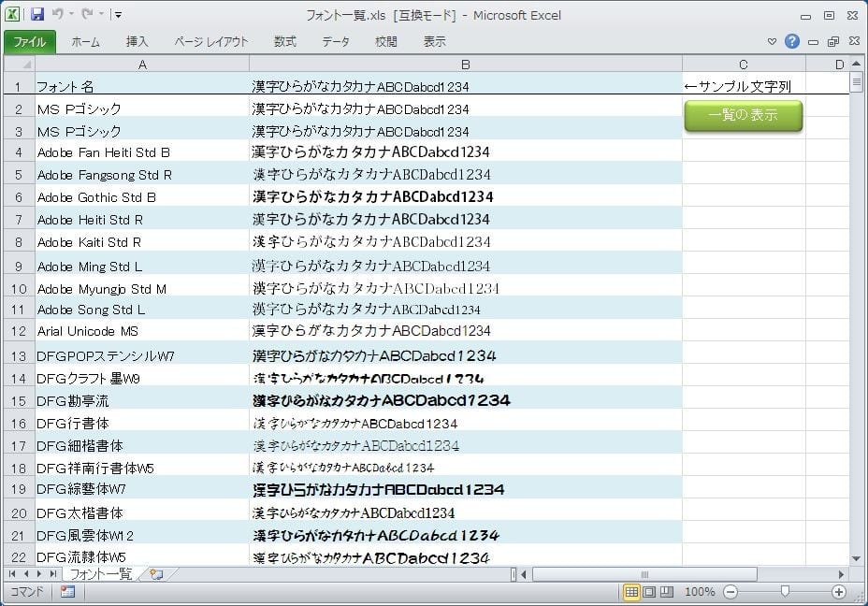Click the zoom slider handle
Image resolution: width=868 pixels, height=606 pixels.
(x=785, y=592)
